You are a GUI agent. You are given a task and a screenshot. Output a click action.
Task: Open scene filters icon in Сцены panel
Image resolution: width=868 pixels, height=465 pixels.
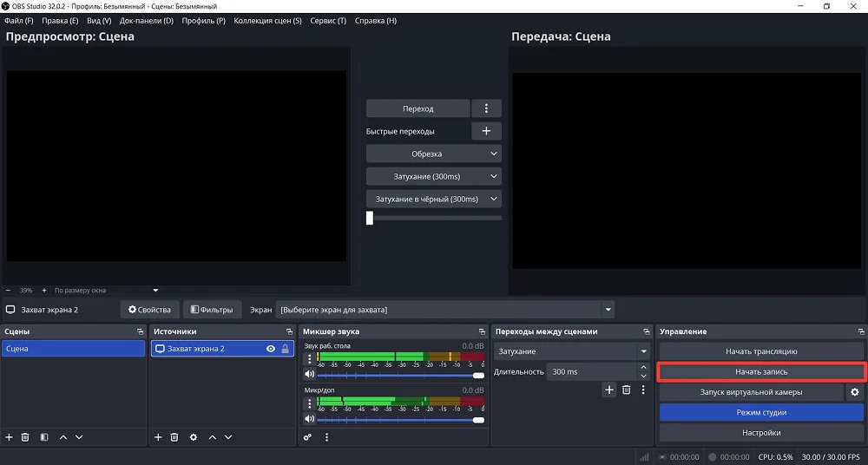tap(43, 437)
